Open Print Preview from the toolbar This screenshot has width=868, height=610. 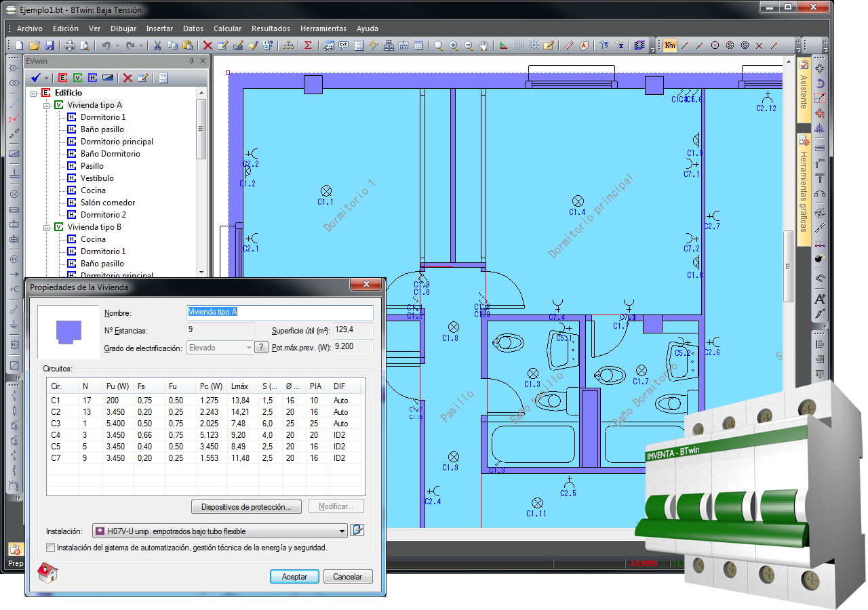85,45
